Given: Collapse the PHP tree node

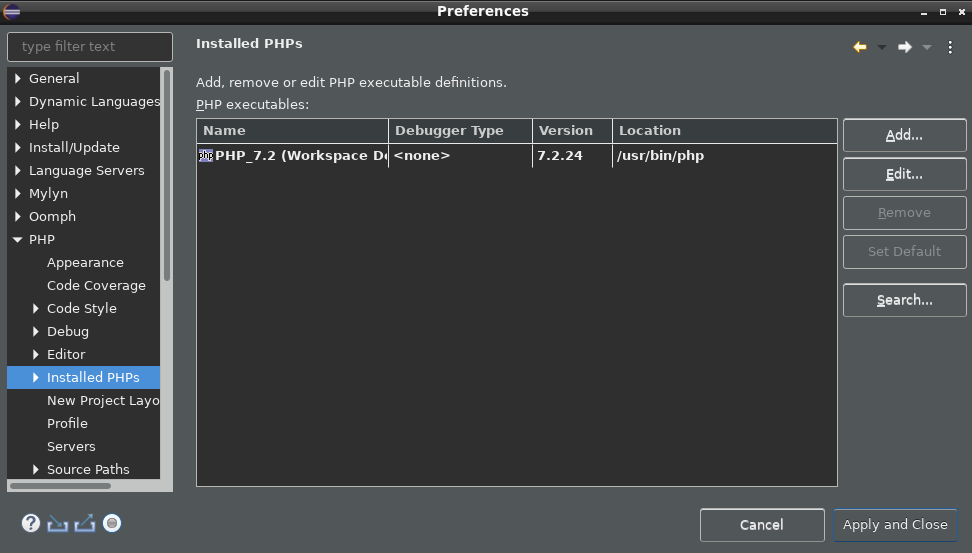Looking at the screenshot, I should (17, 239).
